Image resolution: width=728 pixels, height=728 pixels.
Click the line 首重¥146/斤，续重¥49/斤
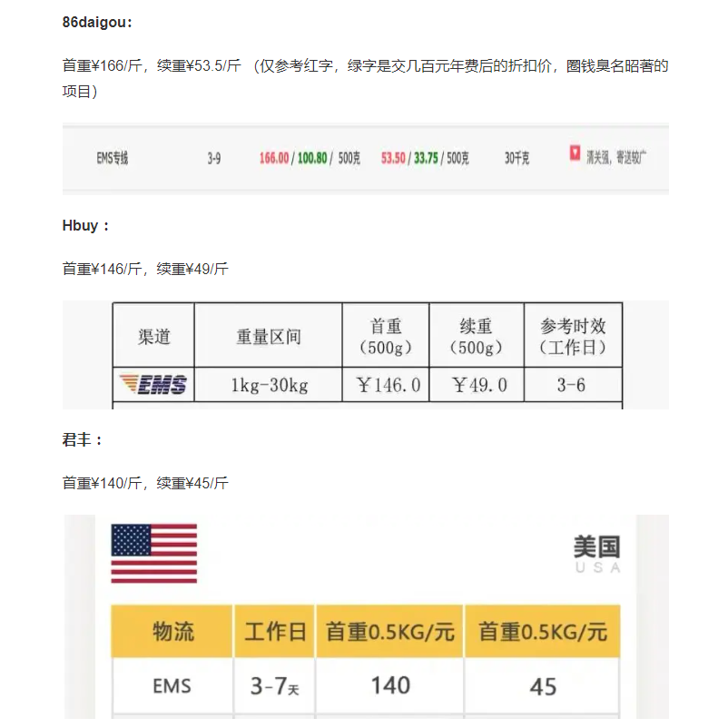[145, 269]
